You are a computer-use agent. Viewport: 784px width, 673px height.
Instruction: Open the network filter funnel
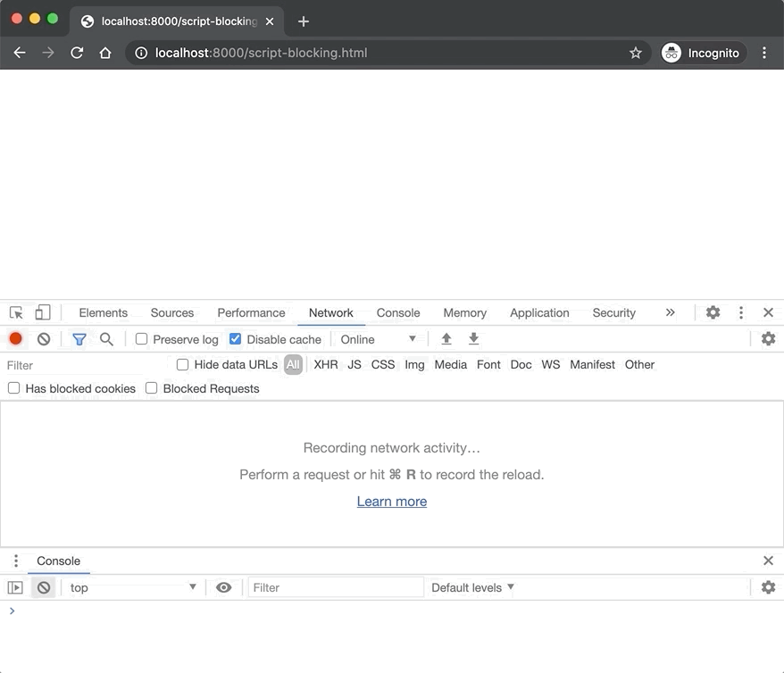point(79,338)
